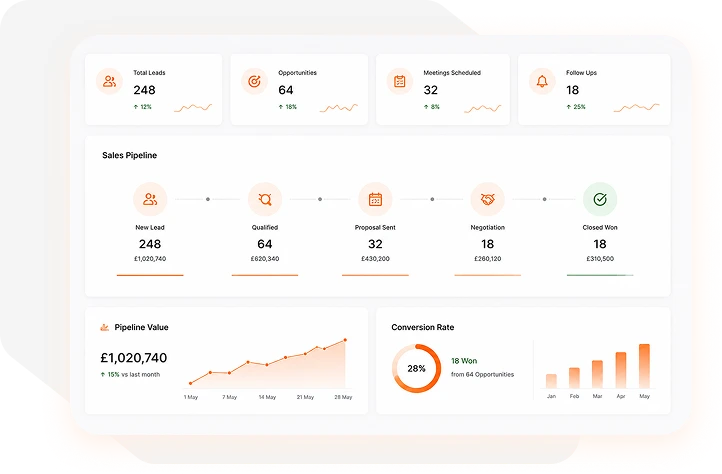Click the Total Leads value 248
The height and width of the screenshot is (474, 722).
click(144, 90)
